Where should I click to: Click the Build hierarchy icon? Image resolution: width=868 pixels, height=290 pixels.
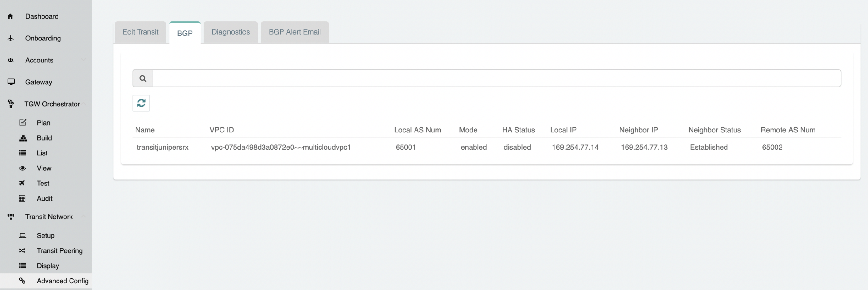[x=22, y=138]
